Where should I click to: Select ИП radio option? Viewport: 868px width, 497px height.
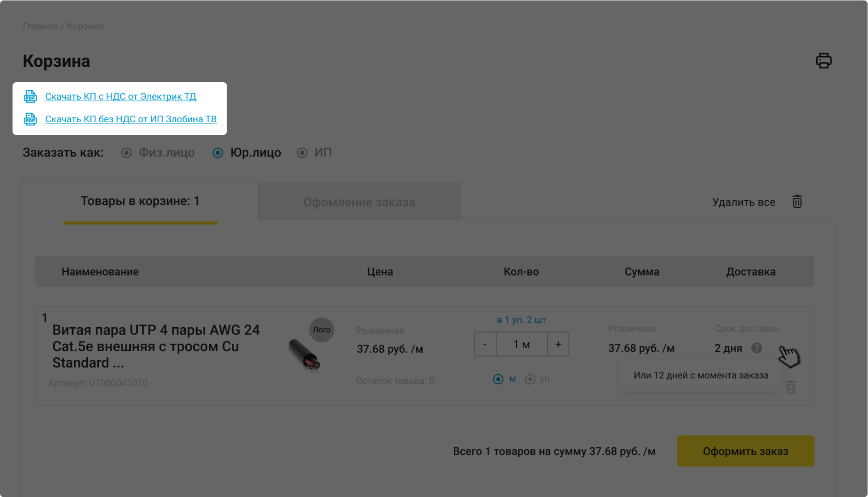click(x=302, y=153)
